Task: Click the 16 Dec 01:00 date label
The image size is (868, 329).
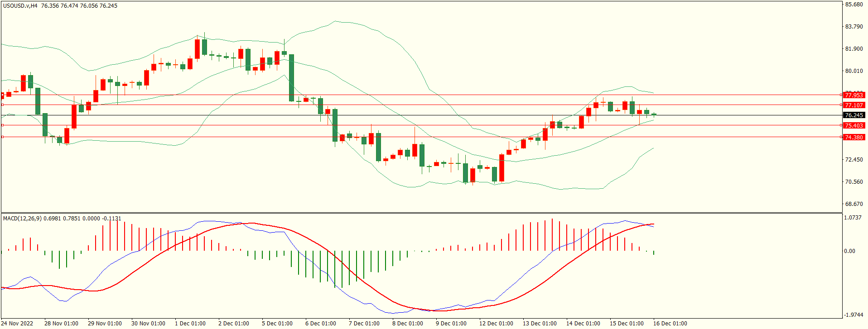Action: point(670,324)
